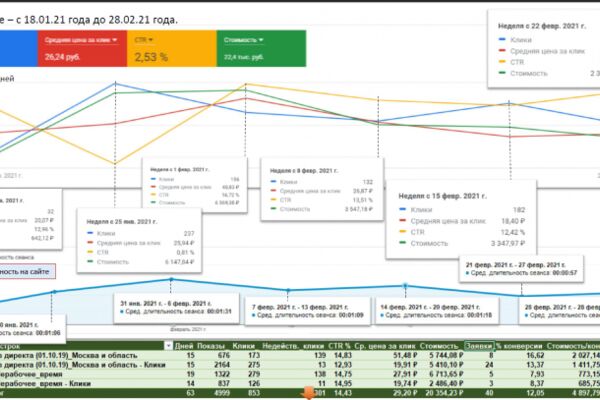Click session duration point for 31 янв.–6 февр.
This screenshot has height=400, width=600.
click(x=171, y=279)
